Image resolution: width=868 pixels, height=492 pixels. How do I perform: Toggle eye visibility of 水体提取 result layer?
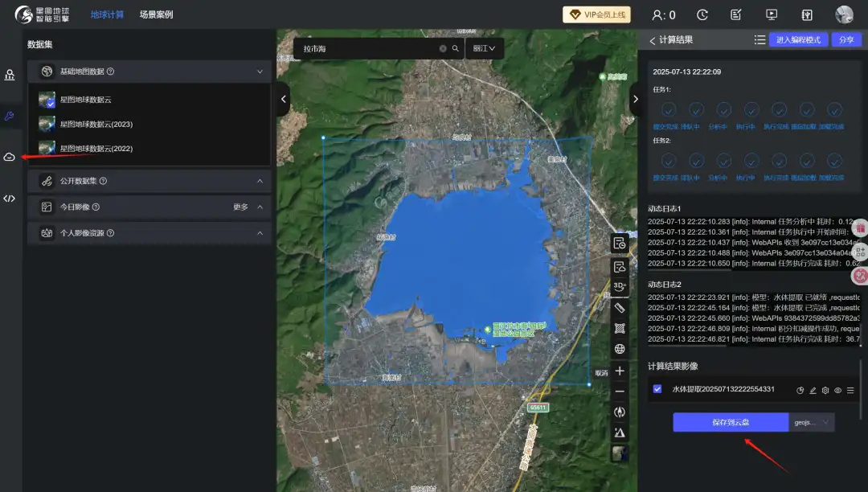pos(837,390)
